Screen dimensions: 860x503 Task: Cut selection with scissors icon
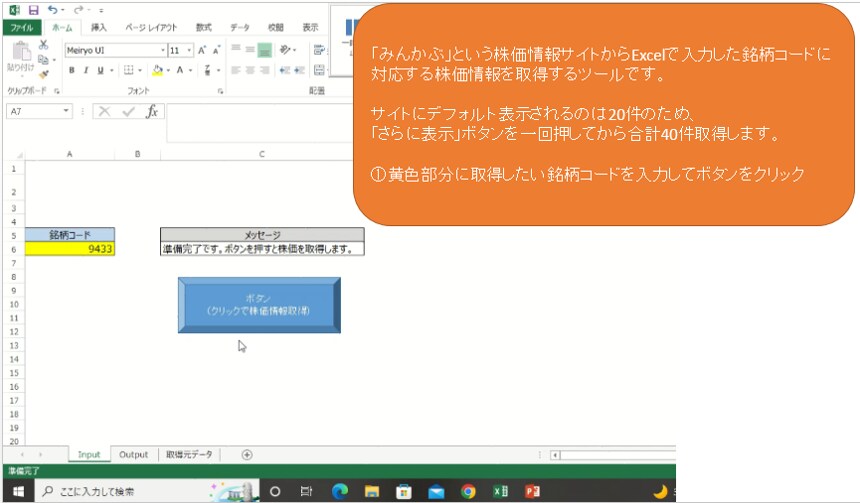click(x=43, y=44)
